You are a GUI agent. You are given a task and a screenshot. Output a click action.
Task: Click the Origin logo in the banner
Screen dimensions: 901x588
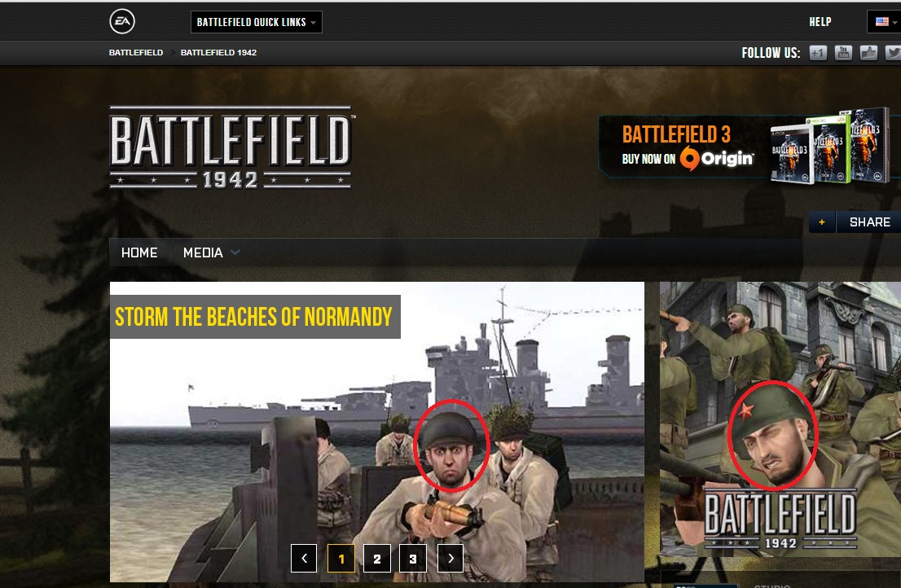pos(717,159)
